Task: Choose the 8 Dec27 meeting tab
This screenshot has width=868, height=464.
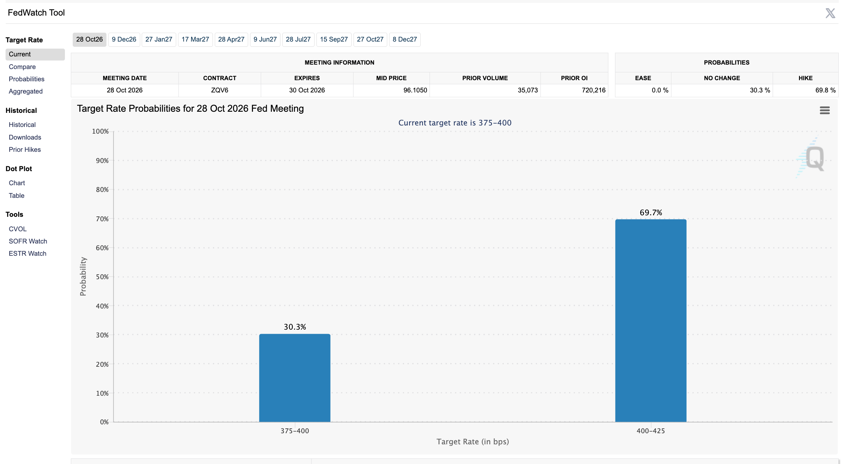Action: pos(405,39)
